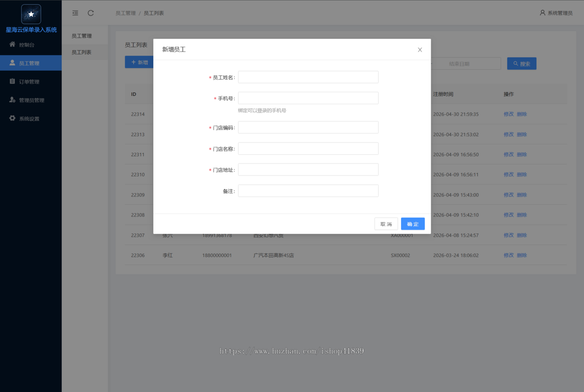Image resolution: width=584 pixels, height=392 pixels.
Task: Click 删除 for row 22311
Action: tap(522, 155)
